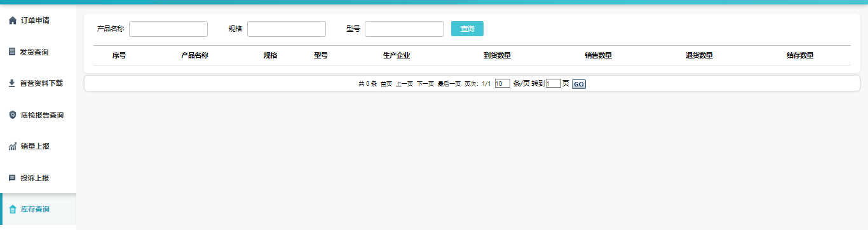Go to previous page via 上一页
Screen dimensions: 868x230
coord(405,84)
